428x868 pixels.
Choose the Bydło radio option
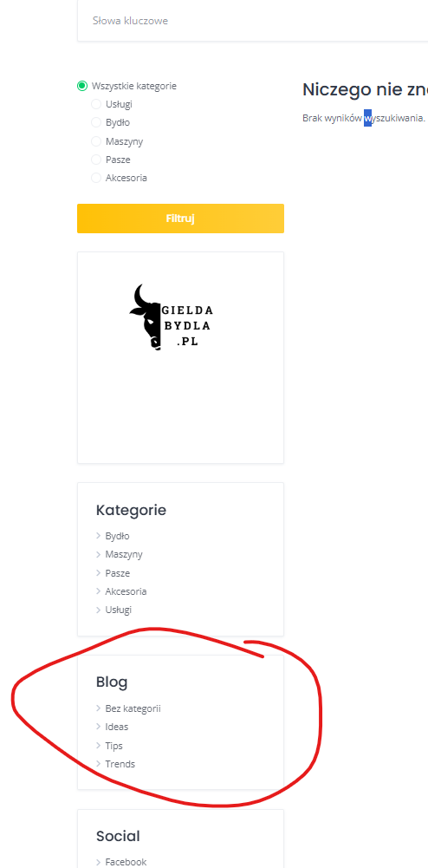click(x=96, y=122)
